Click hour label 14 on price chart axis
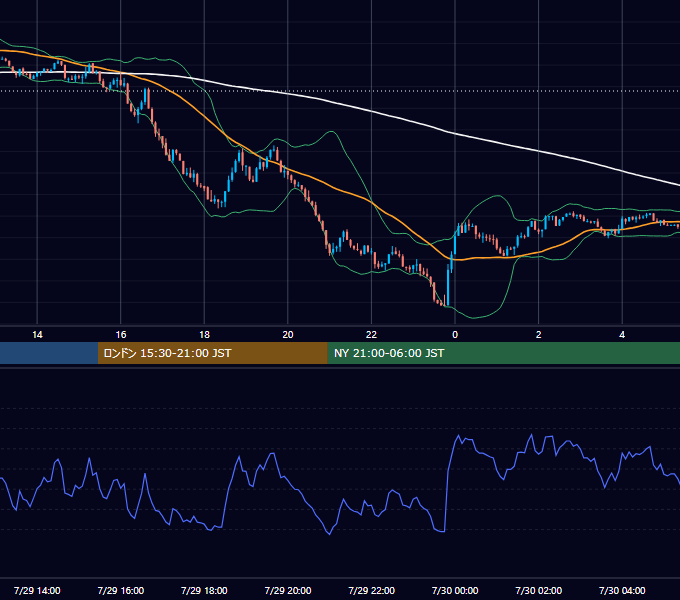 (x=37, y=335)
